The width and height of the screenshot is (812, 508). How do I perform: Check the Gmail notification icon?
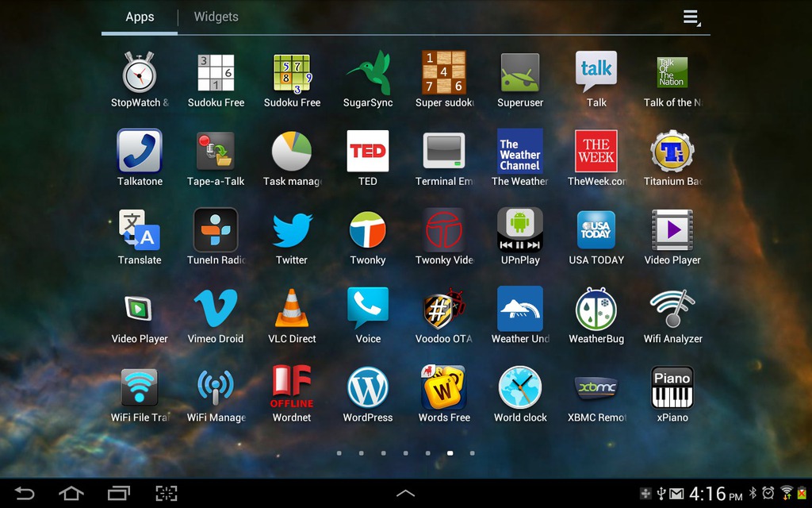pyautogui.click(x=676, y=494)
